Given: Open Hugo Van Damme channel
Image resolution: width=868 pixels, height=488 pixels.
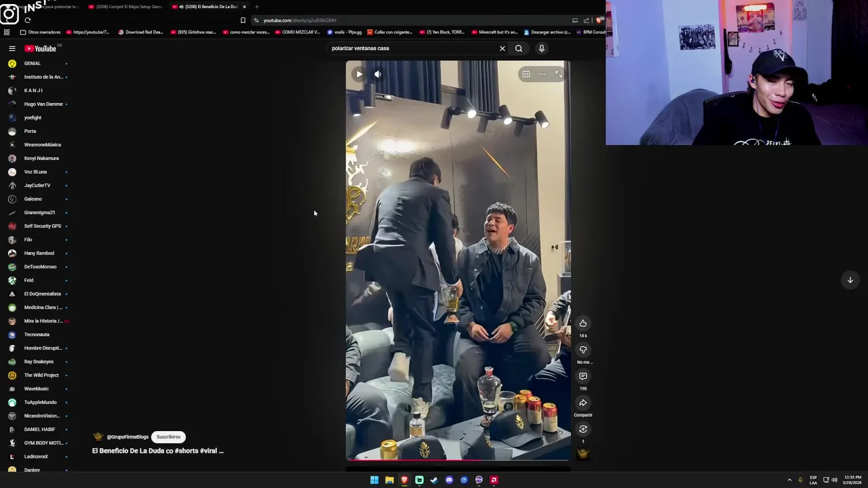Looking at the screenshot, I should coord(43,104).
